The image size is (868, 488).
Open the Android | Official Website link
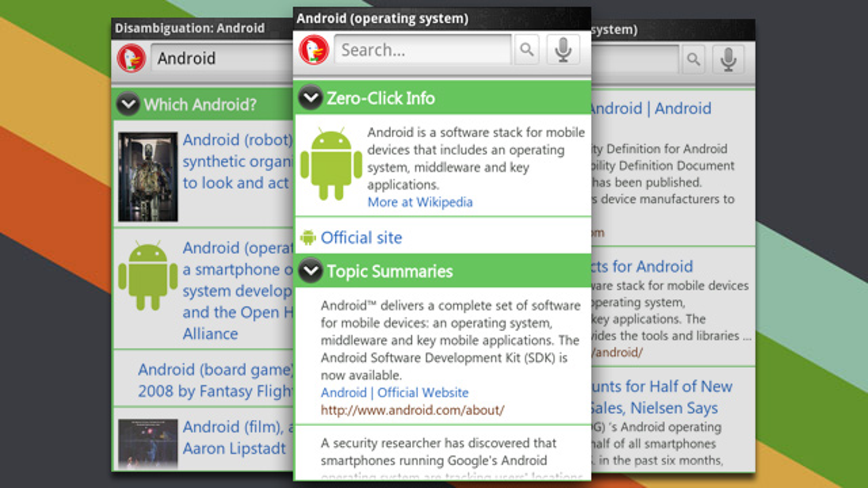point(394,393)
